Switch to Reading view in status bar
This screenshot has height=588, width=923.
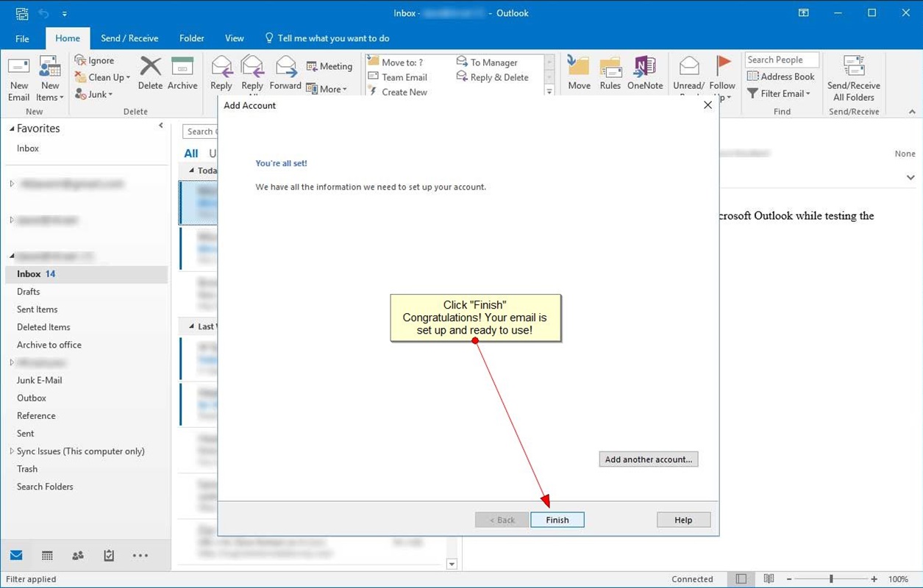click(769, 579)
